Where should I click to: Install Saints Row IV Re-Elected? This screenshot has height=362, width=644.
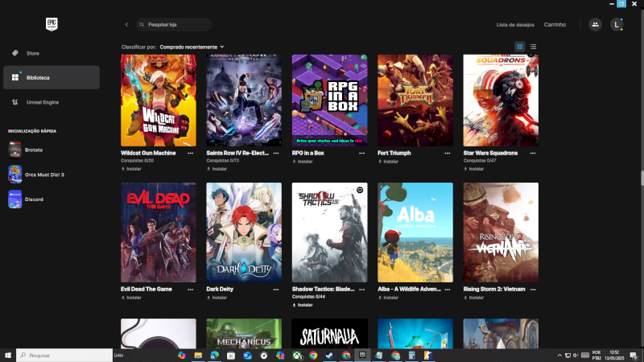click(217, 169)
